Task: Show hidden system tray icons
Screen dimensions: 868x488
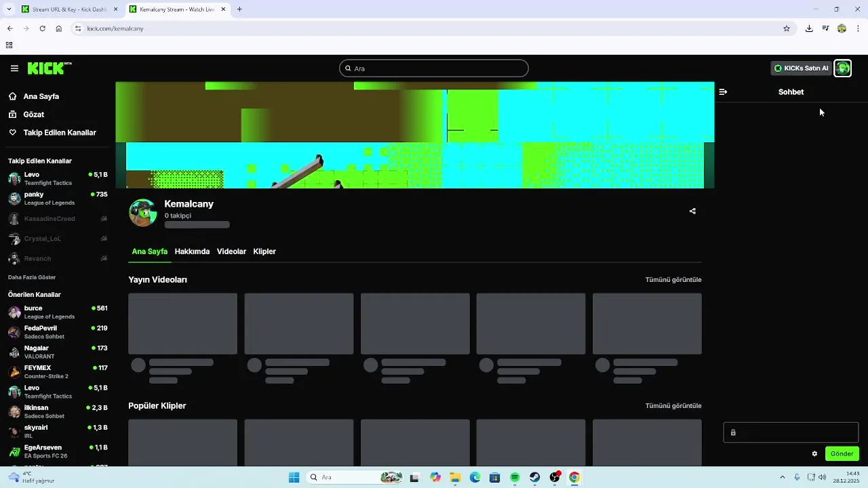Action: [782, 477]
